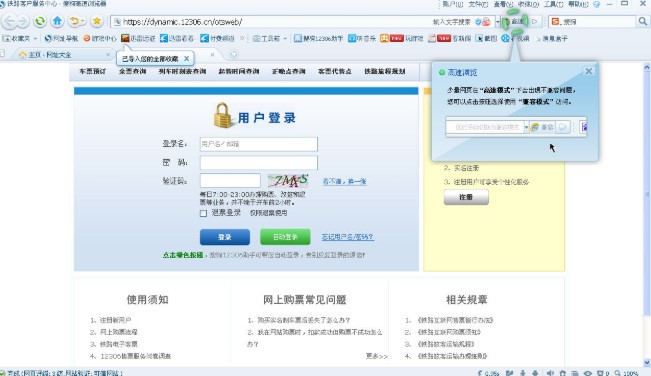Click the browser back arrow button
This screenshot has width=651, height=376.
tap(10, 21)
